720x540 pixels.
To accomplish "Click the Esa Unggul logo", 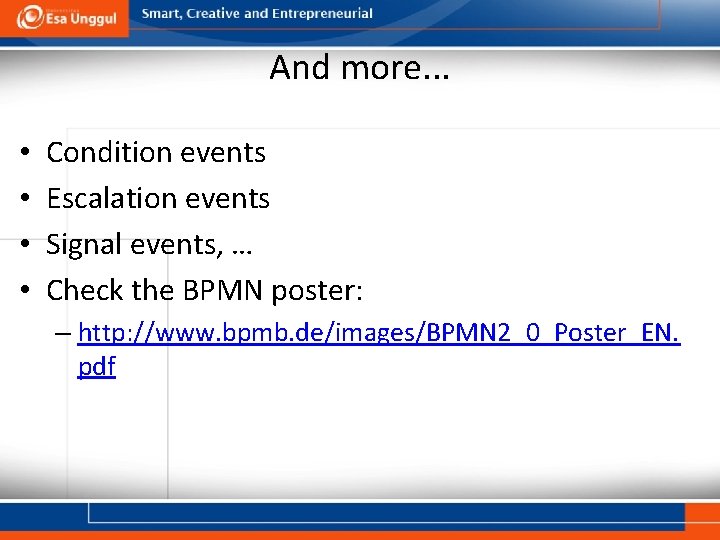I will [65, 17].
